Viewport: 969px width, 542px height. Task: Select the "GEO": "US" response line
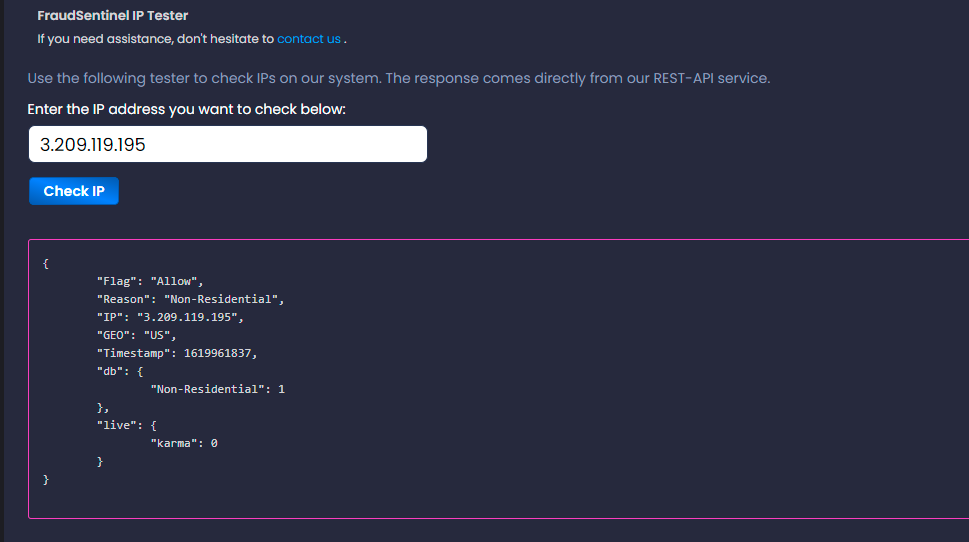137,335
